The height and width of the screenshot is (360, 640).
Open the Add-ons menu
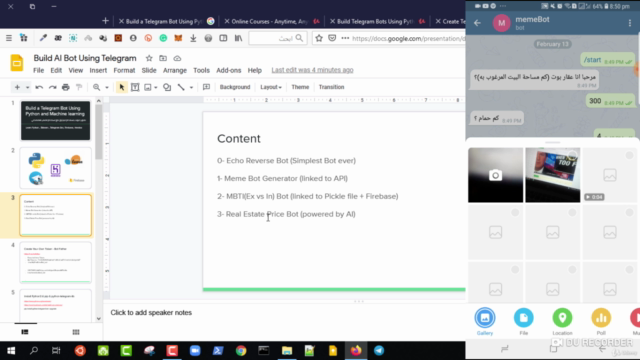(229, 70)
